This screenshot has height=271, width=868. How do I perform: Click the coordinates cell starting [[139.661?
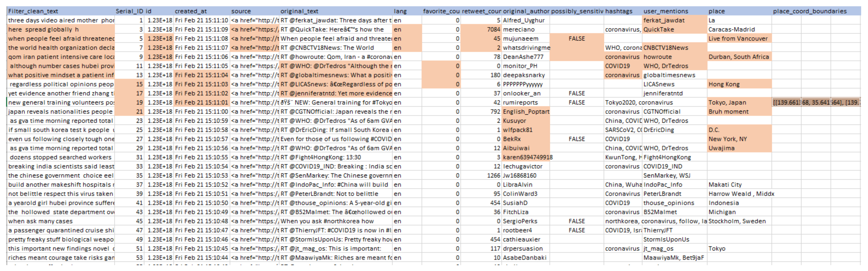[786, 102]
